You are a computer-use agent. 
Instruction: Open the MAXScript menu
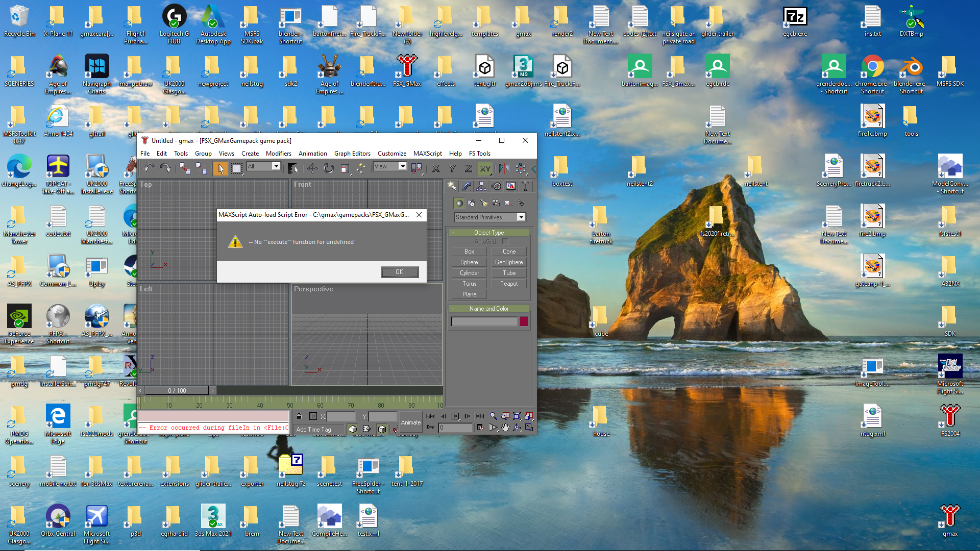click(428, 154)
